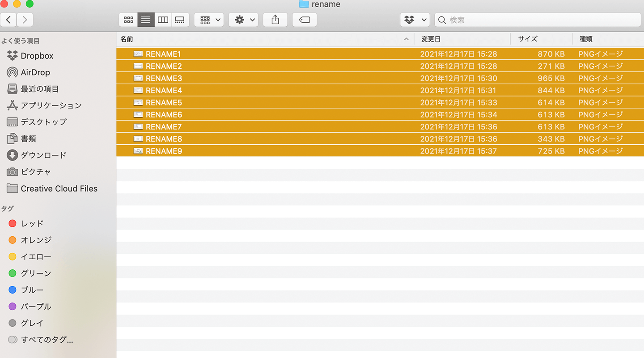
Task: Open デスクトップ in the sidebar
Action: (x=37, y=122)
